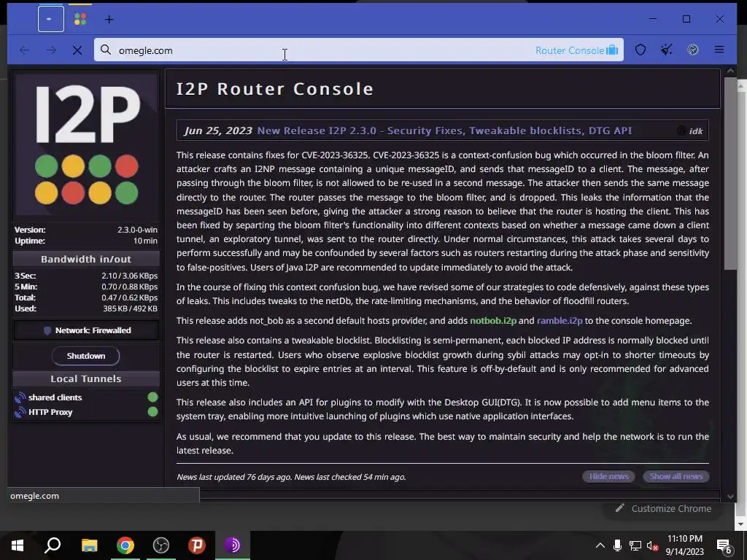This screenshot has height=560, width=747.
Task: Click green status dot for shared clients
Action: 152,397
